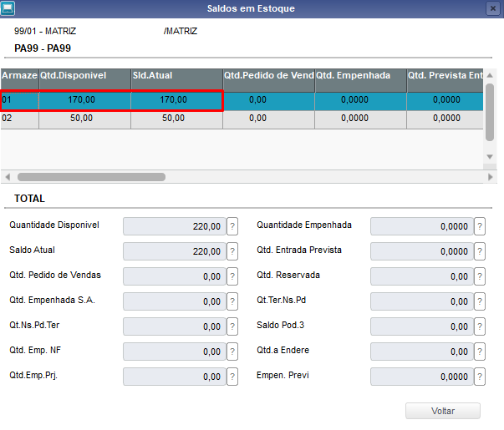504x430 pixels.
Task: Sort by Qtd. Prevista Ent column header
Action: 445,79
